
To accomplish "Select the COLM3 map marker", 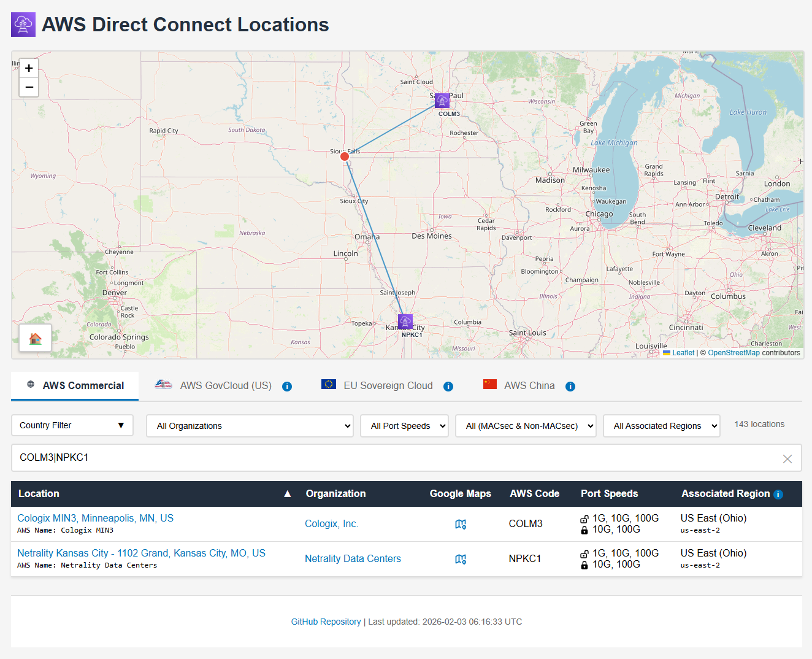I will (x=442, y=101).
